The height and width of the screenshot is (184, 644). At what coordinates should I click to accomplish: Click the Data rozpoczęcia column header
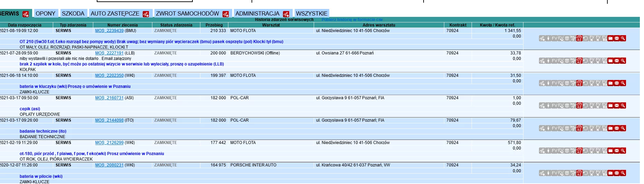click(25, 25)
